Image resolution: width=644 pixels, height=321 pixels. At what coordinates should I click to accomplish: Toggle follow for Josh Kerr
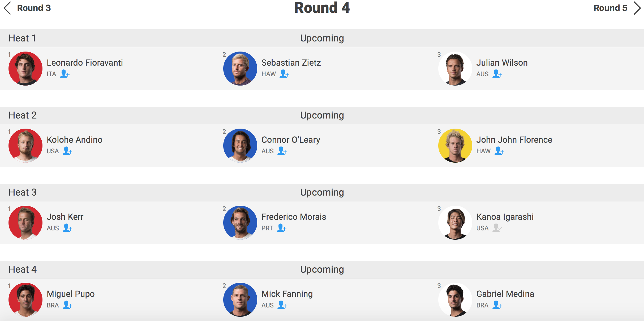[x=67, y=228]
